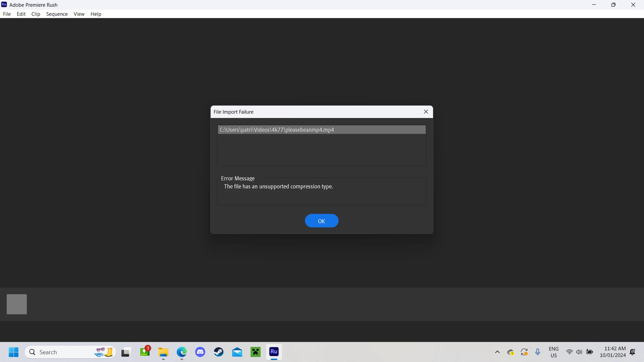The height and width of the screenshot is (362, 644).
Task: Select the pleasebeanmp4.mp4 file path entry
Action: 321,130
